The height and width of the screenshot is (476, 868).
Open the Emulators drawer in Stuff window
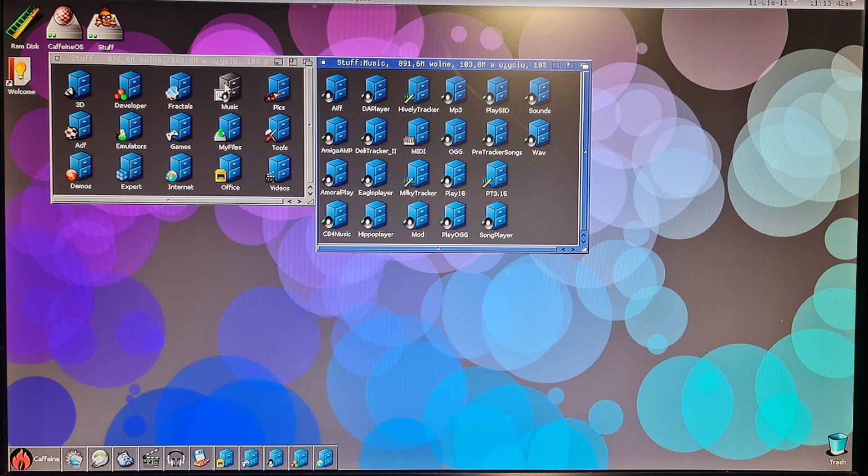(x=131, y=128)
